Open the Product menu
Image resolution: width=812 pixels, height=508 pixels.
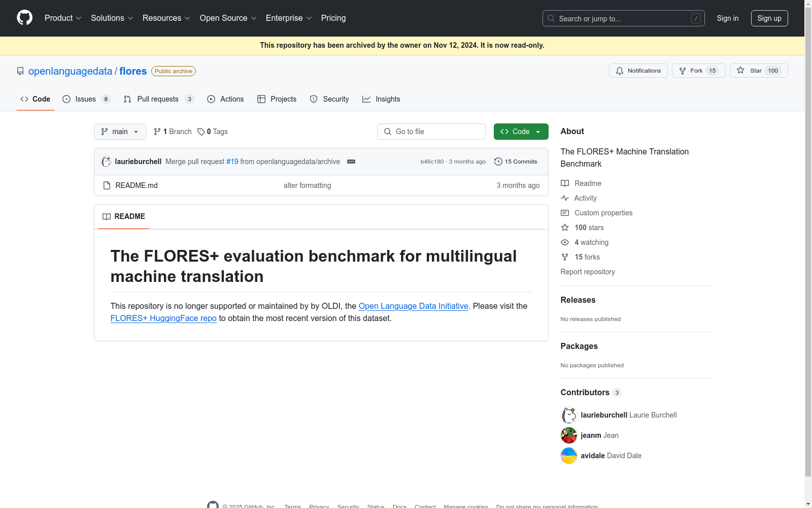tap(63, 18)
